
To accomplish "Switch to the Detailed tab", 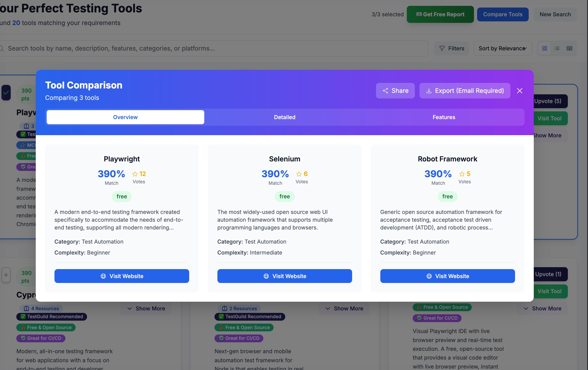I will pyautogui.click(x=285, y=117).
